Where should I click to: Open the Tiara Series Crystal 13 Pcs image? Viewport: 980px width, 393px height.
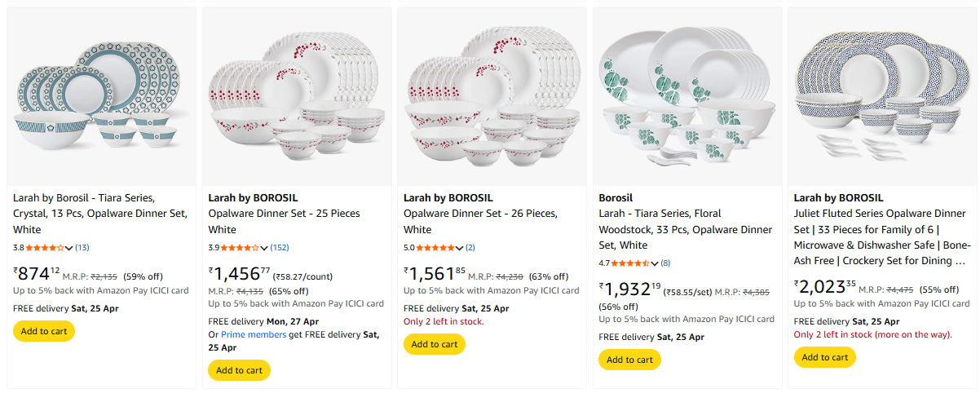pos(101,96)
